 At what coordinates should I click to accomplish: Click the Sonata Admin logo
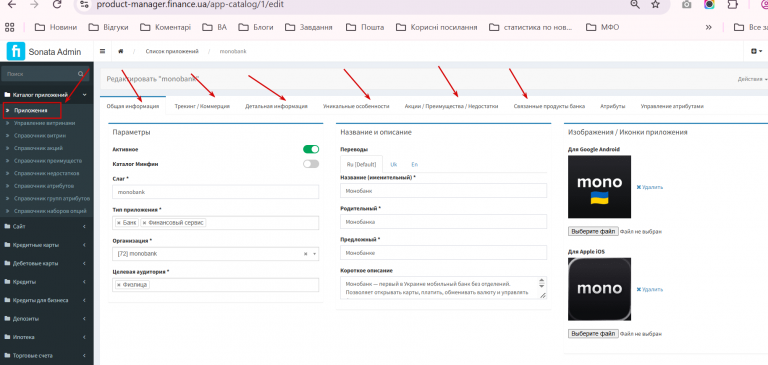pyautogui.click(x=45, y=51)
